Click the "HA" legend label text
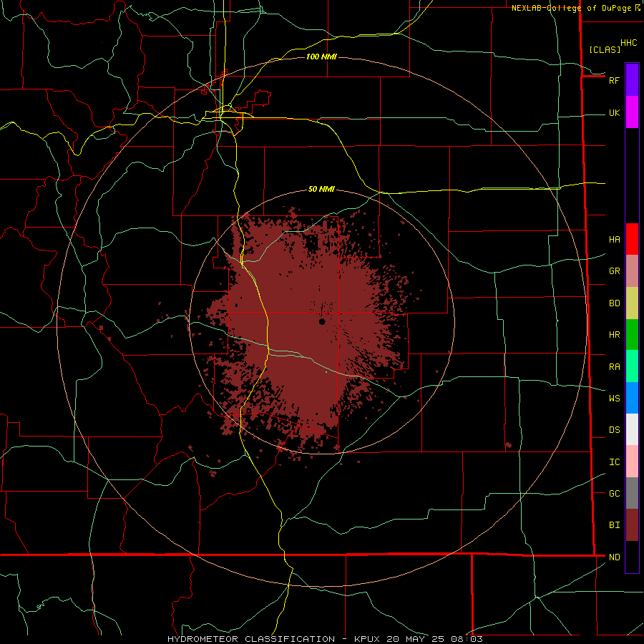 pos(615,239)
